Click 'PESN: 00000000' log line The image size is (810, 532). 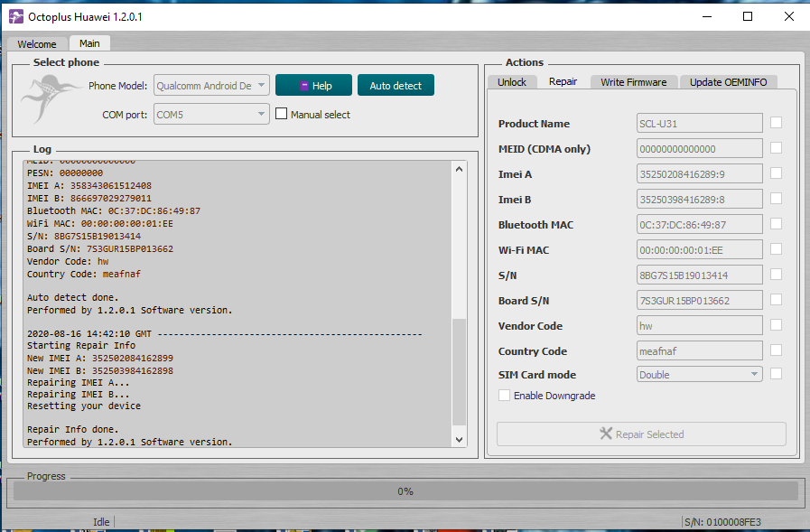coord(65,173)
